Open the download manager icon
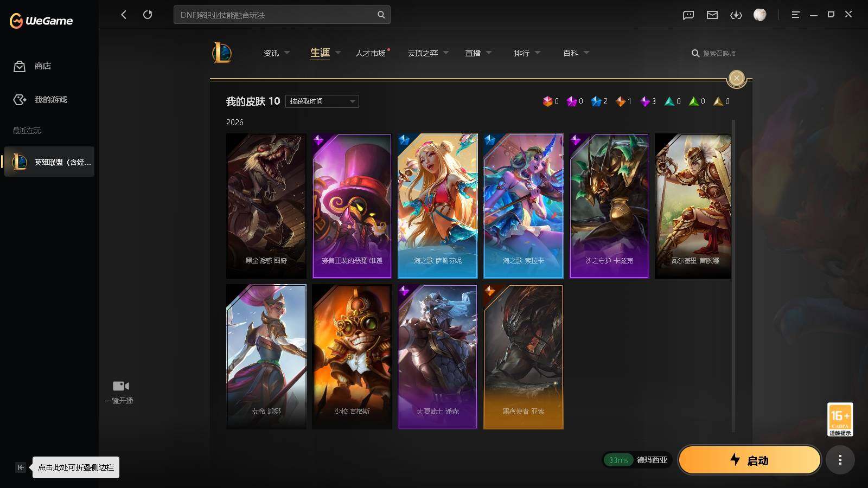Viewport: 868px width, 488px height. point(736,15)
